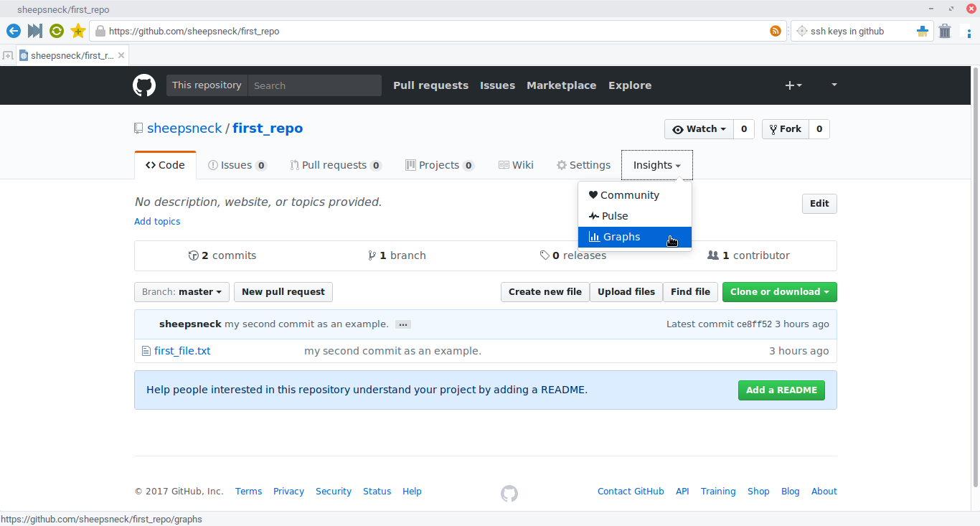This screenshot has height=526, width=980.
Task: Open releases via the tag icon
Action: [545, 255]
